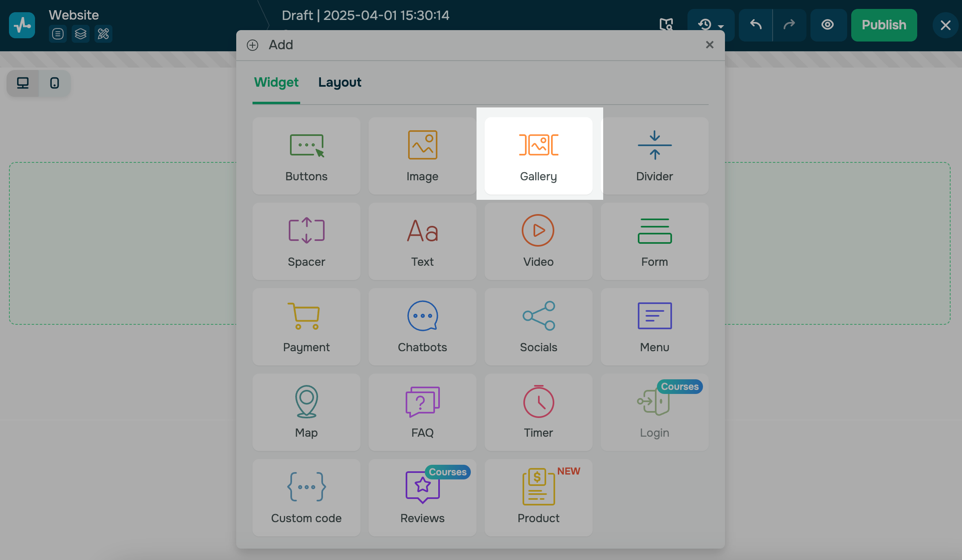Toggle page preview eye icon
Image resolution: width=962 pixels, height=560 pixels.
pos(827,25)
